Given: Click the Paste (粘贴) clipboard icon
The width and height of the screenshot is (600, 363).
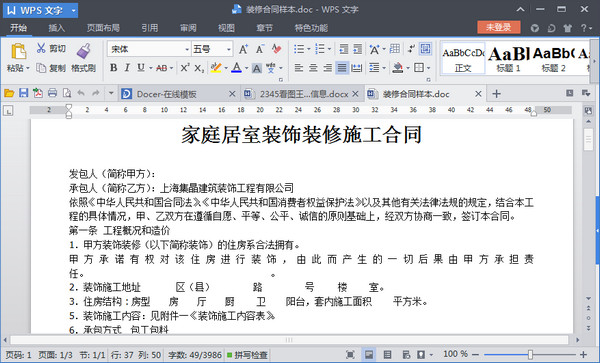Looking at the screenshot, I should pos(18,51).
